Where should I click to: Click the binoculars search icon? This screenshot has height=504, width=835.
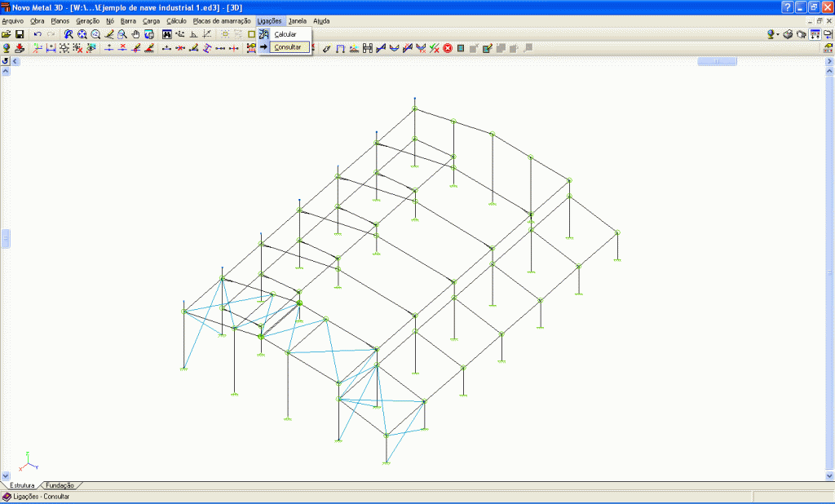click(x=166, y=34)
